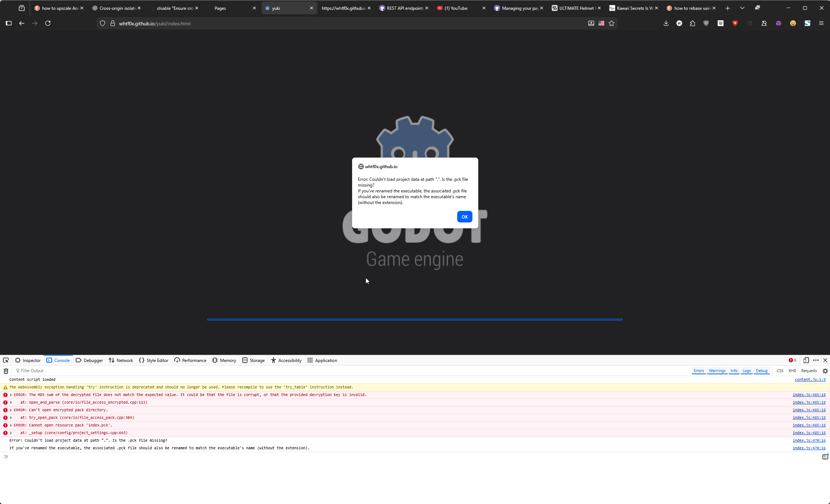Viewport: 830px width, 504px height.
Task: Switch to the (1) YouTube browser tab
Action: pyautogui.click(x=456, y=8)
